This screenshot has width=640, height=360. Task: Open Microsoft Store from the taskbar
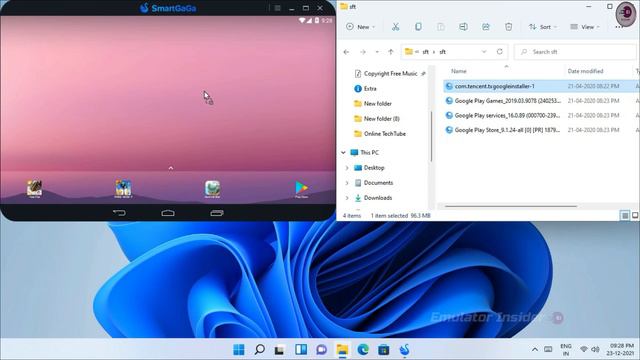pyautogui.click(x=384, y=350)
